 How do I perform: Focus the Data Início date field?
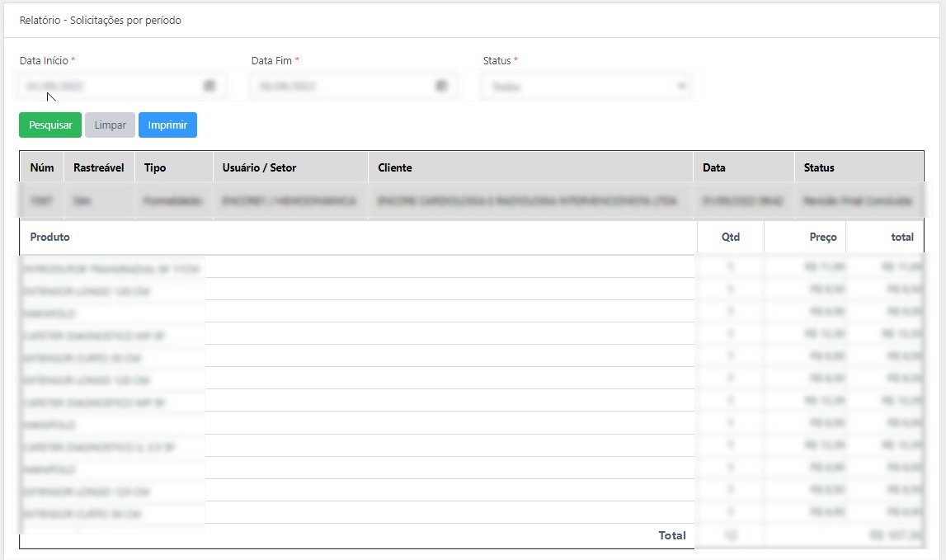pyautogui.click(x=107, y=87)
